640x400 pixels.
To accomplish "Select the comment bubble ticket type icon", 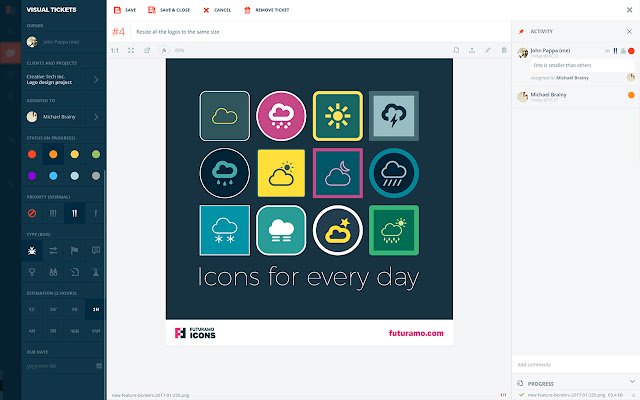I will [x=96, y=251].
